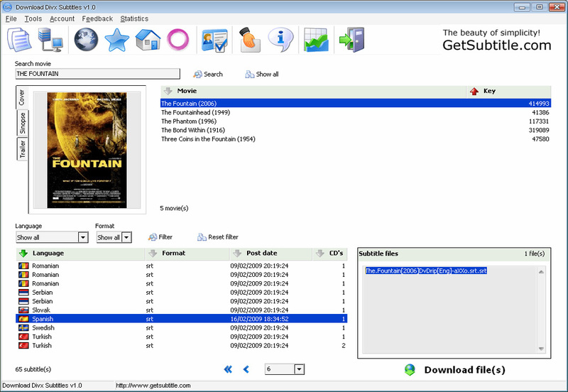This screenshot has height=392, width=568.
Task: Select The Bond Within (1916) row
Action: point(356,130)
